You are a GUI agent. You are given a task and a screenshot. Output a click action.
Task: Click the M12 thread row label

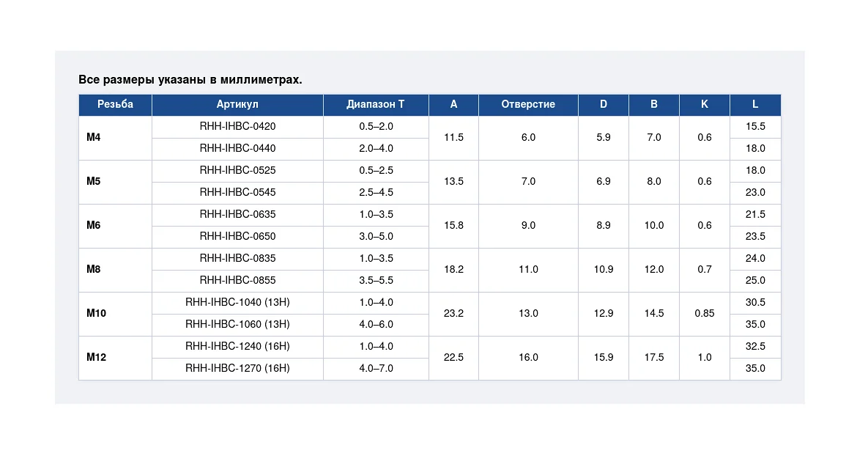pyautogui.click(x=96, y=357)
